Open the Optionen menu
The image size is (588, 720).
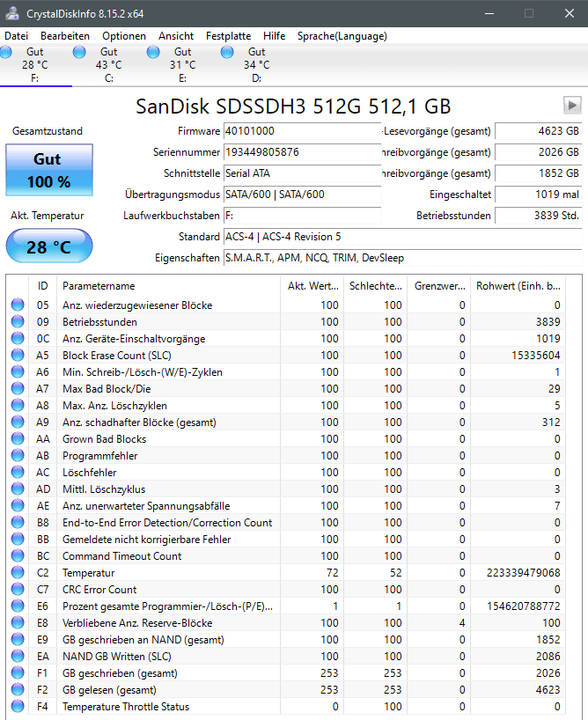124,36
